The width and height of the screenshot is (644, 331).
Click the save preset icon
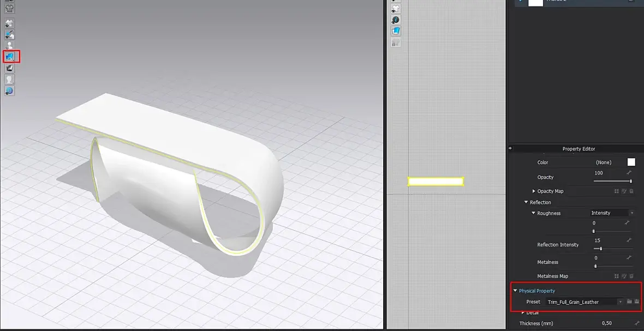click(637, 302)
